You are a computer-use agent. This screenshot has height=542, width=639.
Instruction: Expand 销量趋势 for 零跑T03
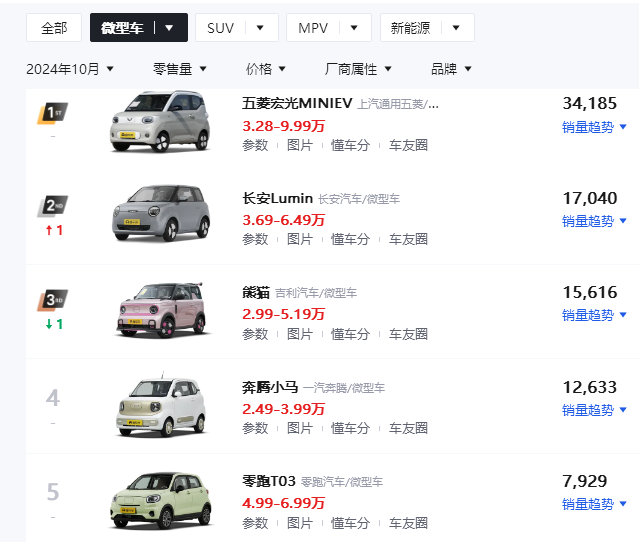pos(594,505)
